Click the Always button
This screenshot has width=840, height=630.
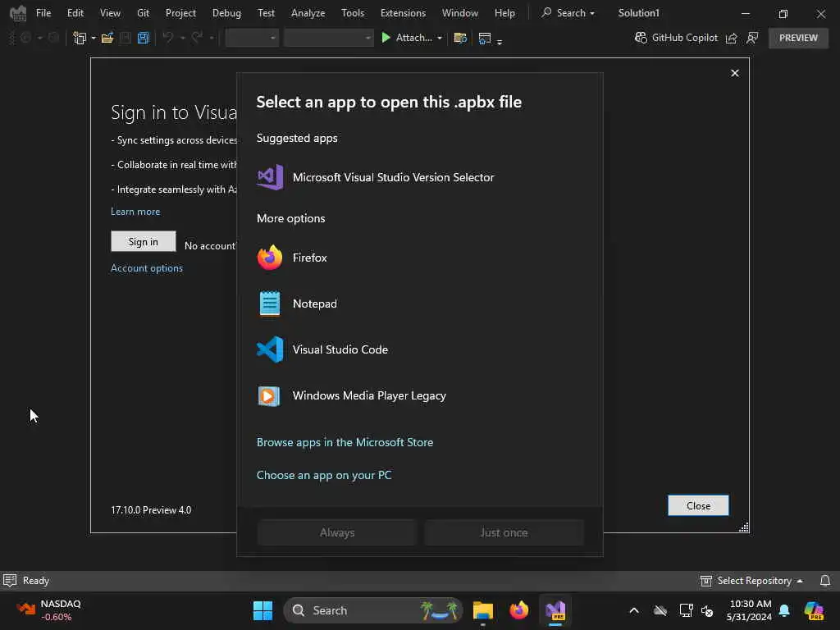coord(337,532)
